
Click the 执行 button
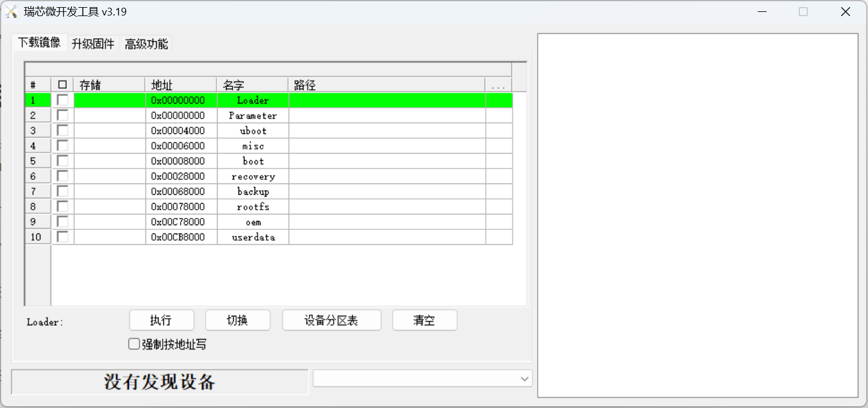(162, 320)
